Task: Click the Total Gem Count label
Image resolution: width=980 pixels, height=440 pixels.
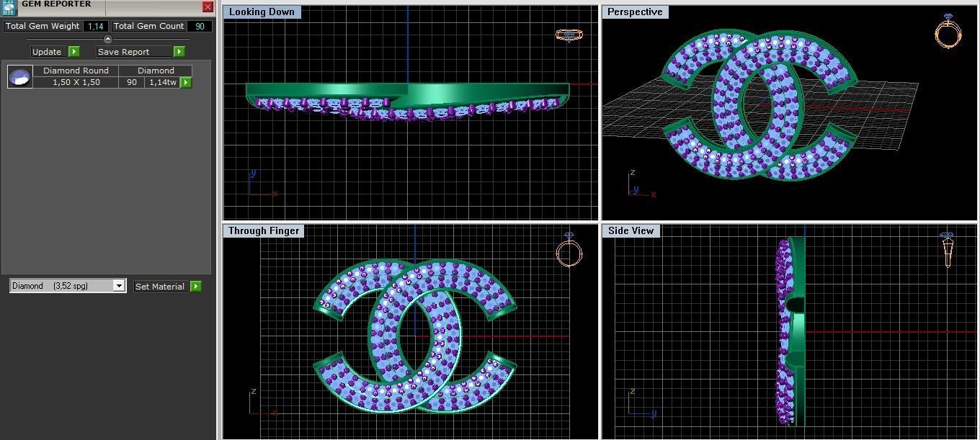Action: pos(148,26)
